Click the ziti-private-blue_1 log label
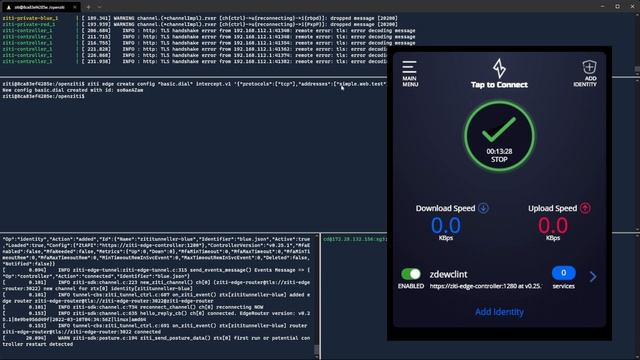 point(30,18)
